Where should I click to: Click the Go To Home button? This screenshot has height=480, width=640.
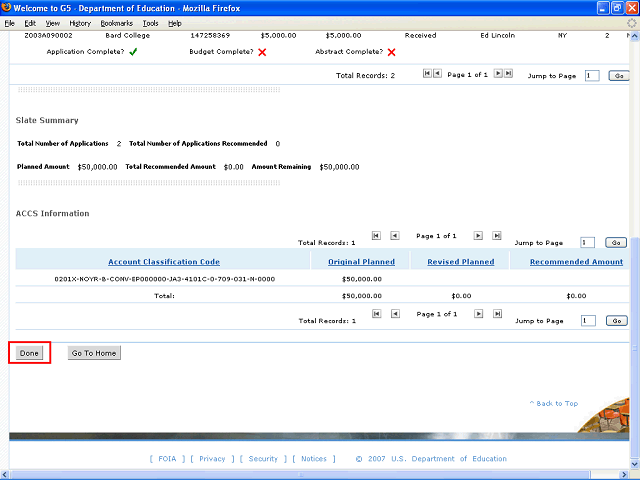coord(94,353)
